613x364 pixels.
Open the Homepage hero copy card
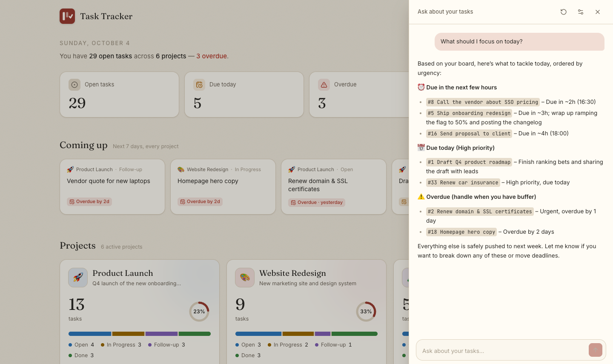[x=223, y=186]
